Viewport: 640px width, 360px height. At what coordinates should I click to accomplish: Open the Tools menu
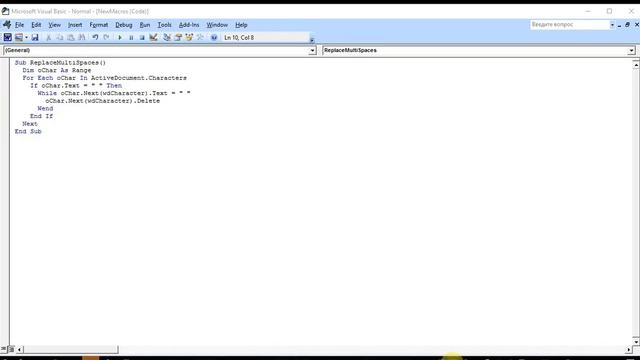[164, 25]
